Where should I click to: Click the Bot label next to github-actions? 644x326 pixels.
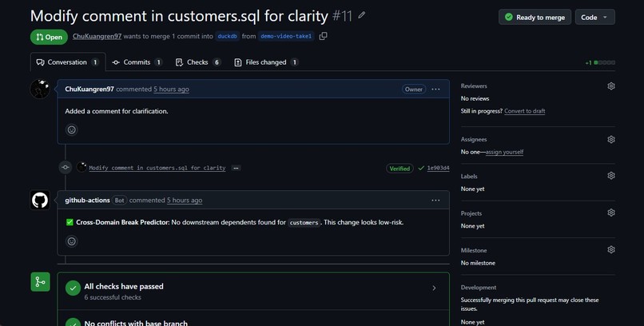point(119,201)
